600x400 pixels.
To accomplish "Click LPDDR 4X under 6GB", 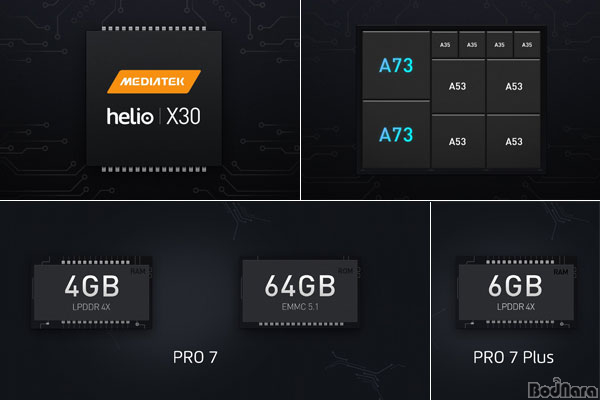I will point(516,307).
